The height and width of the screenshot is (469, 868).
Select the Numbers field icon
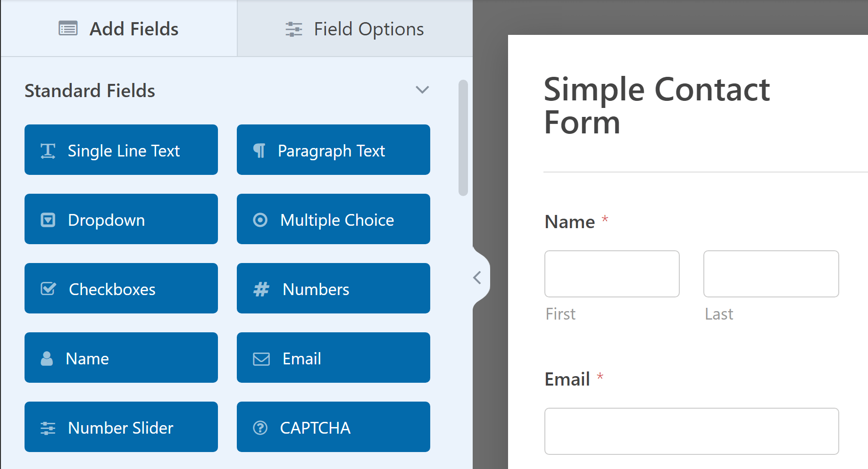[260, 288]
